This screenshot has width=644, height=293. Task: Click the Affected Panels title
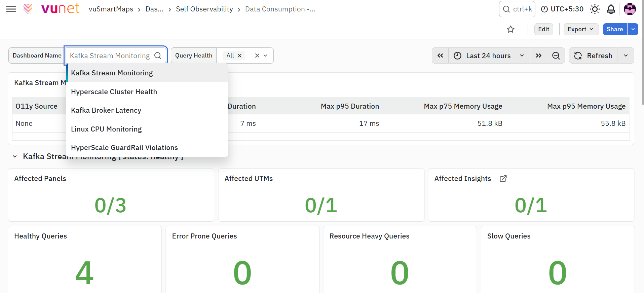[40, 179]
